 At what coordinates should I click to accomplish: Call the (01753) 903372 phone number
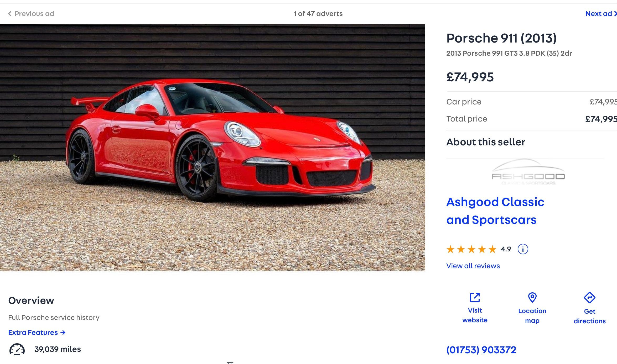click(481, 350)
